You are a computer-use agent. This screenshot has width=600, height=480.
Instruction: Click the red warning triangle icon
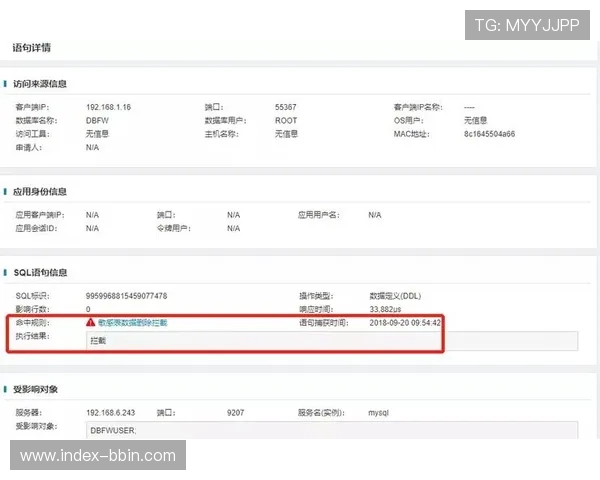click(x=90, y=322)
